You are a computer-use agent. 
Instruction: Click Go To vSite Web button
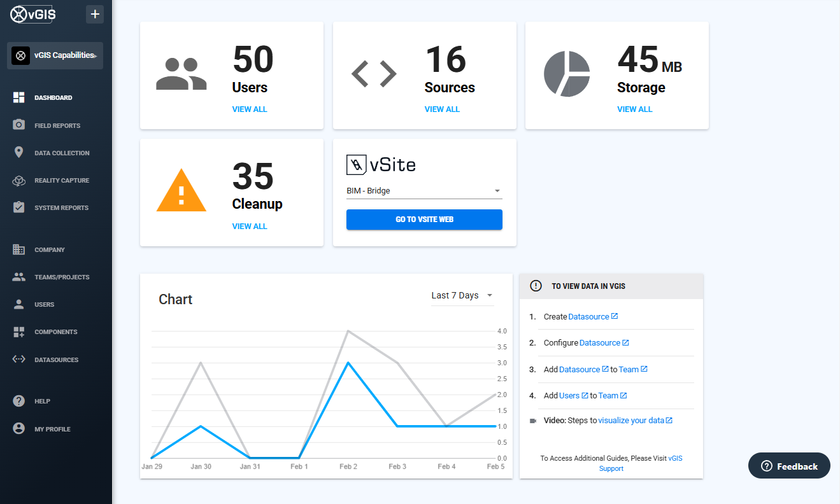click(424, 220)
